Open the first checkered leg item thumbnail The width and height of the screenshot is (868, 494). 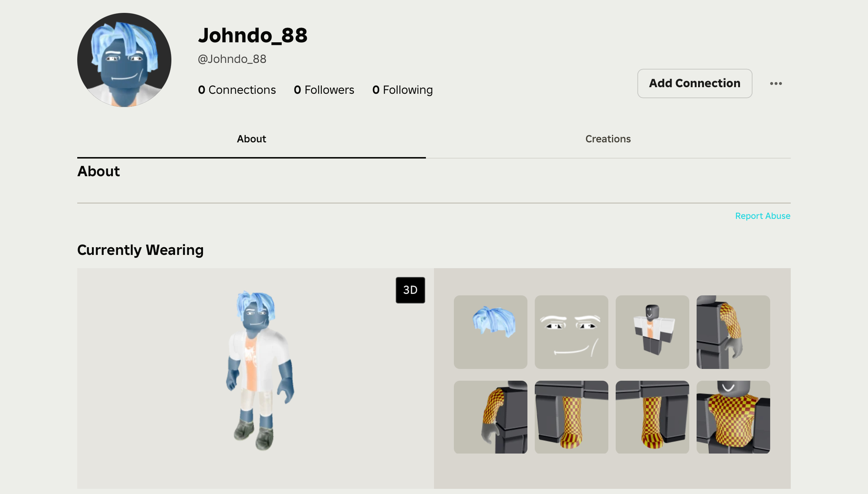click(571, 417)
